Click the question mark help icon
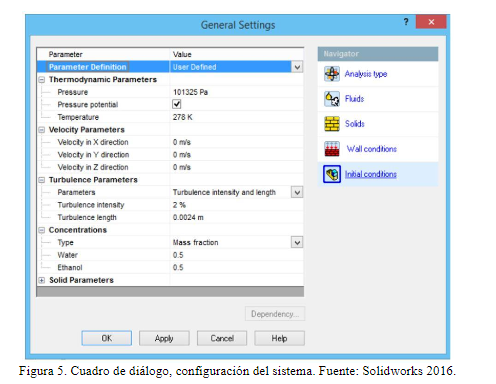 (x=406, y=22)
